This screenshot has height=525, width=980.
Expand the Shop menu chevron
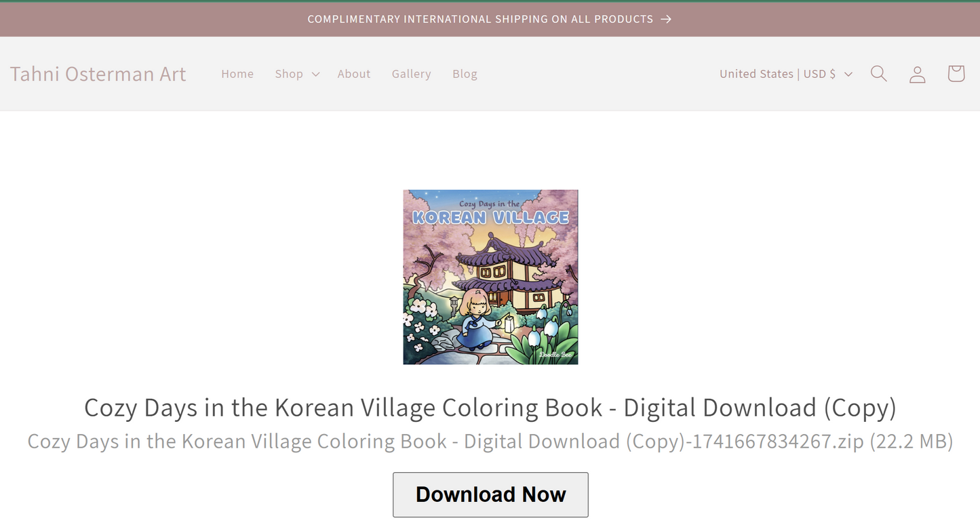315,74
